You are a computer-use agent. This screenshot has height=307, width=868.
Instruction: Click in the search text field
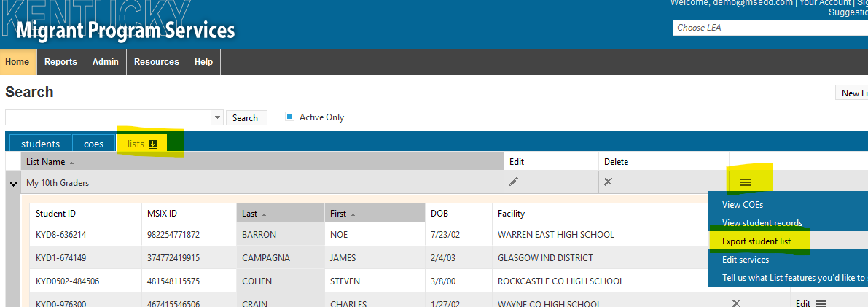tap(108, 117)
